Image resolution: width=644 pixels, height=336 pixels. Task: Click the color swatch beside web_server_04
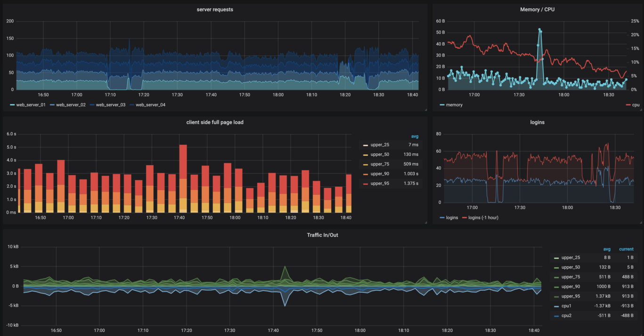(x=132, y=105)
